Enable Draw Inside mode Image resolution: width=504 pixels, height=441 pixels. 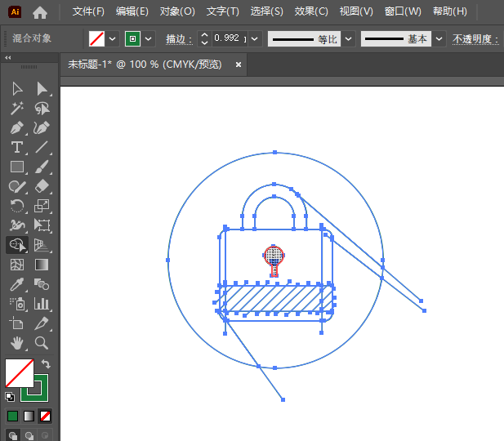45,435
